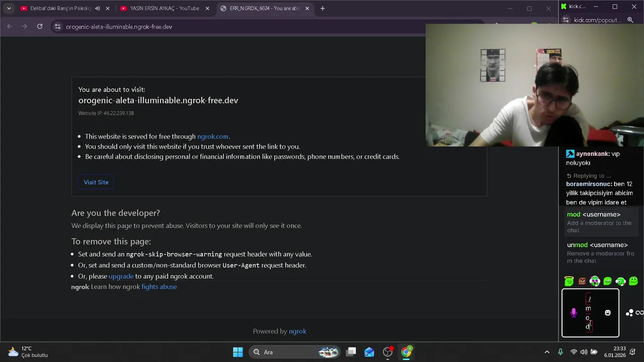644x362 pixels.
Task: Click the microphone in-use tray icon
Action: 560,352
